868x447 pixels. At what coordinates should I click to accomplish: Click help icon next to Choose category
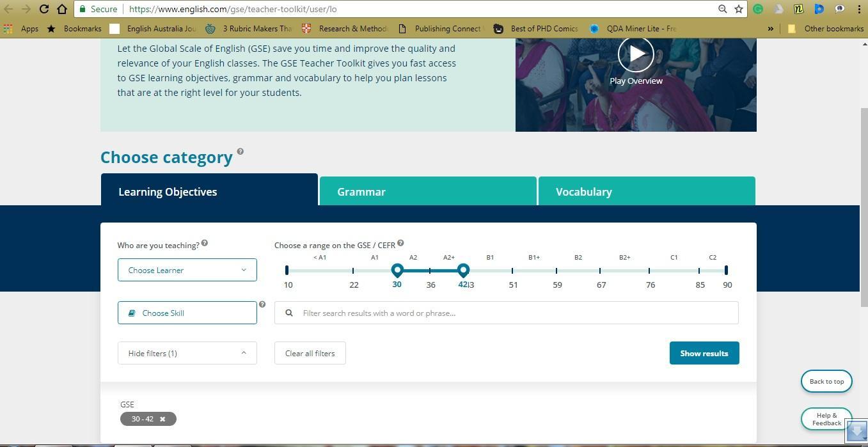click(241, 152)
